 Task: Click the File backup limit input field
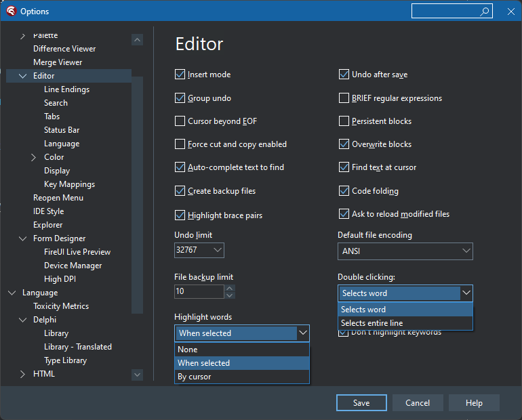199,291
